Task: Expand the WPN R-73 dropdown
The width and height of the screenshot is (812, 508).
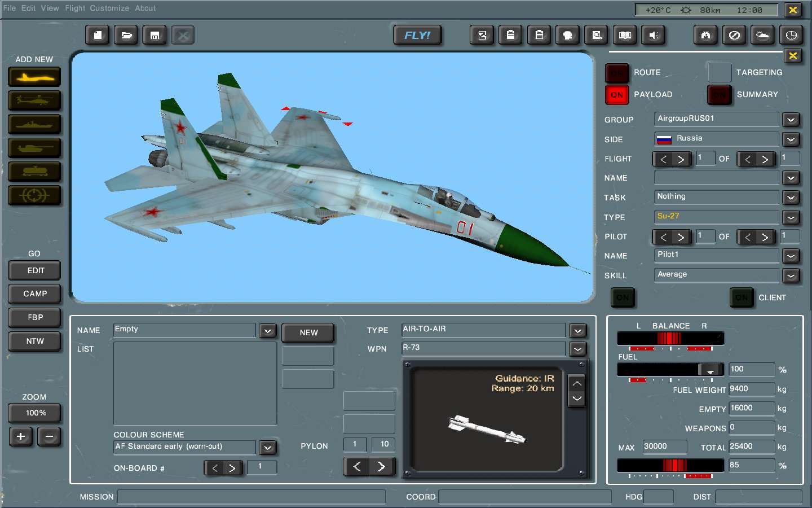Action: click(578, 349)
